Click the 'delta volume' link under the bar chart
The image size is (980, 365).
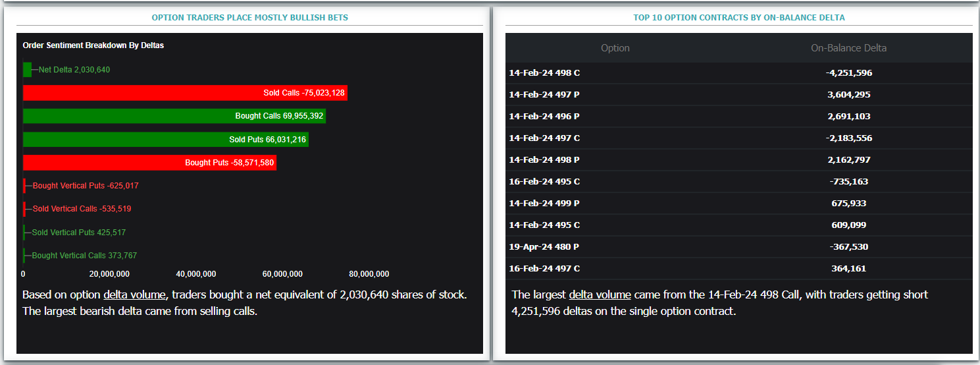coord(134,295)
